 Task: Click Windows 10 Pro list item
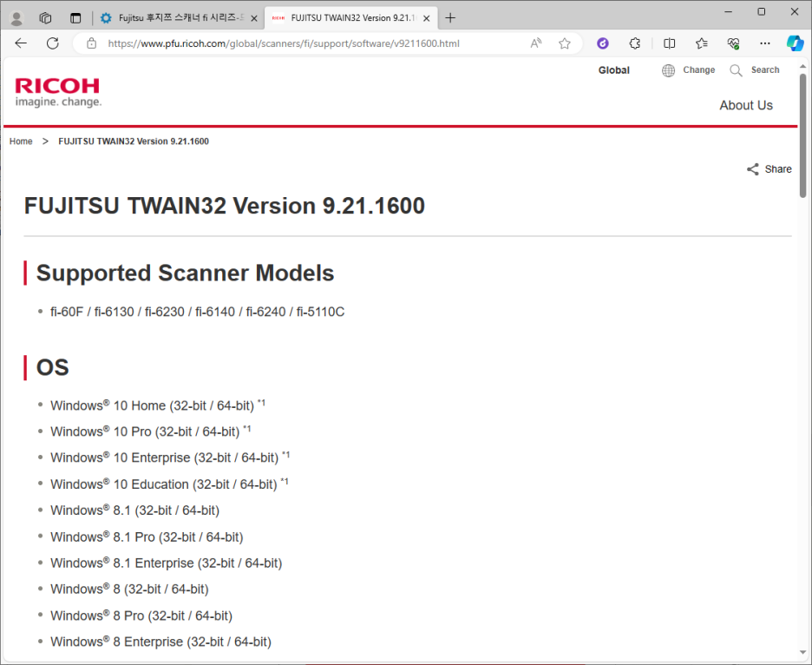tap(150, 431)
